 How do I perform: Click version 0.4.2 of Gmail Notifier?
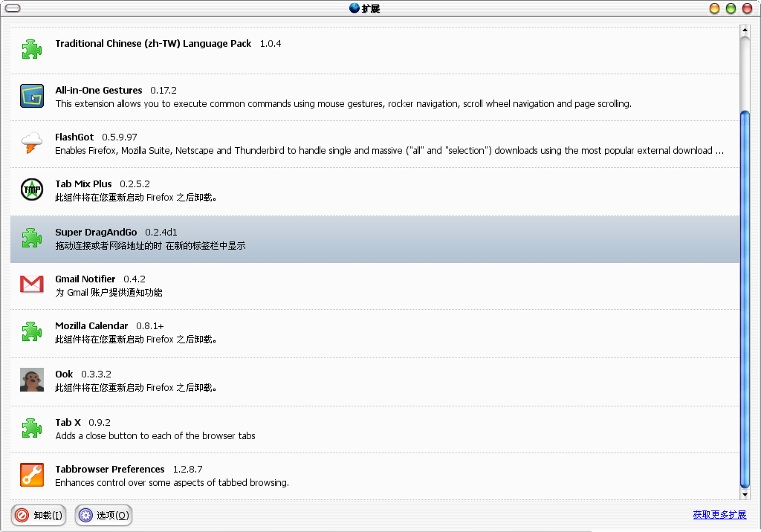click(x=135, y=279)
